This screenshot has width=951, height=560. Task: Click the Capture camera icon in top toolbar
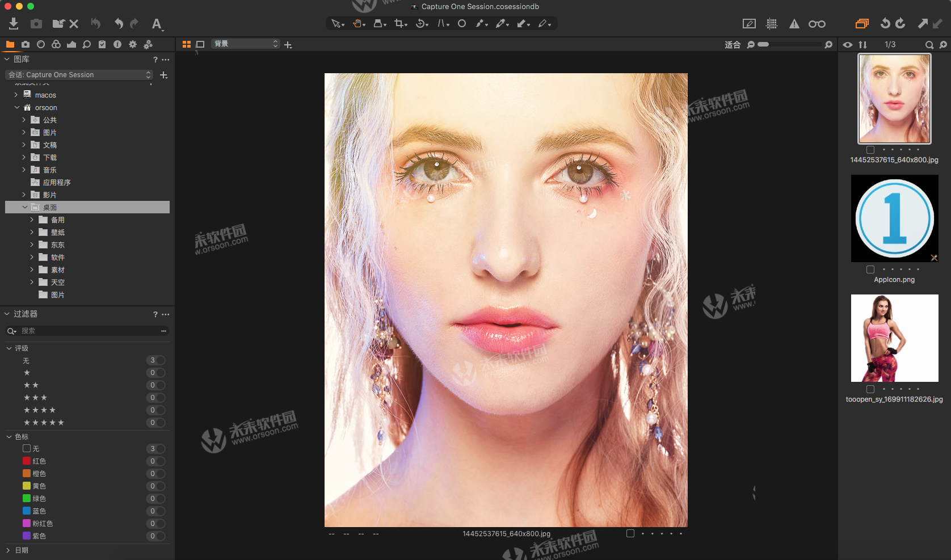click(36, 23)
